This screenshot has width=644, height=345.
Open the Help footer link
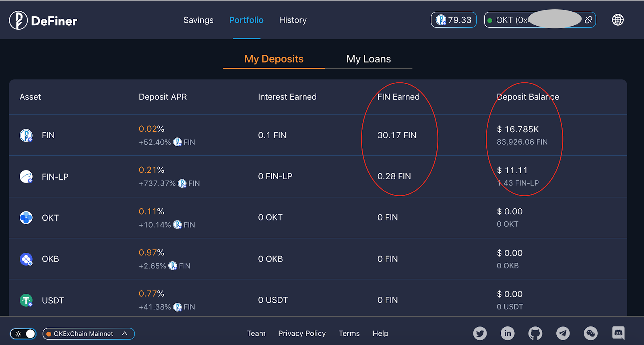[x=380, y=333]
